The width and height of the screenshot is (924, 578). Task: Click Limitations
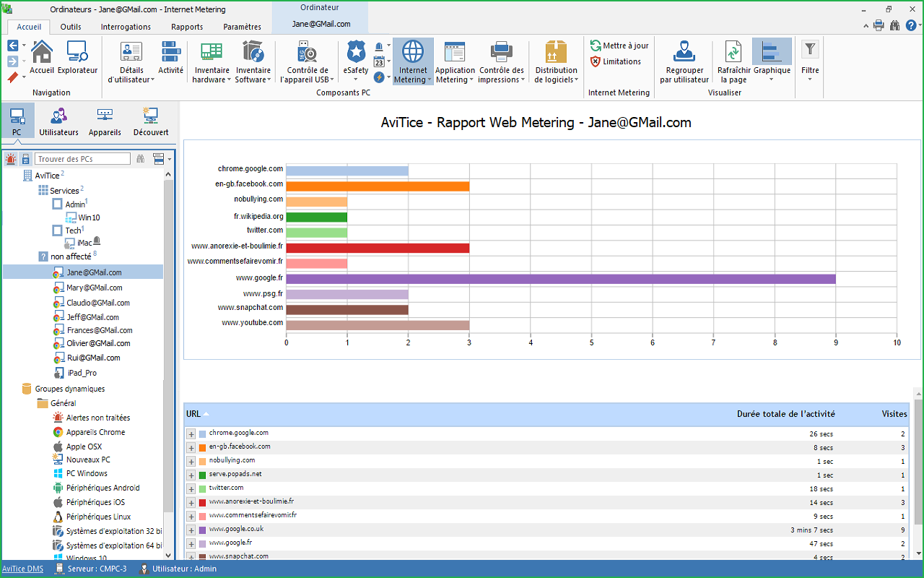point(616,61)
